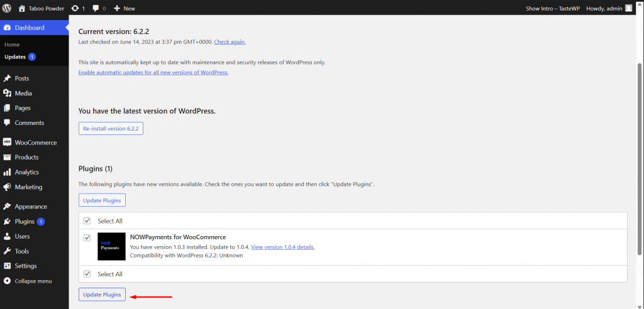Toggle the top Select All checkbox
The height and width of the screenshot is (309, 644).
[87, 221]
